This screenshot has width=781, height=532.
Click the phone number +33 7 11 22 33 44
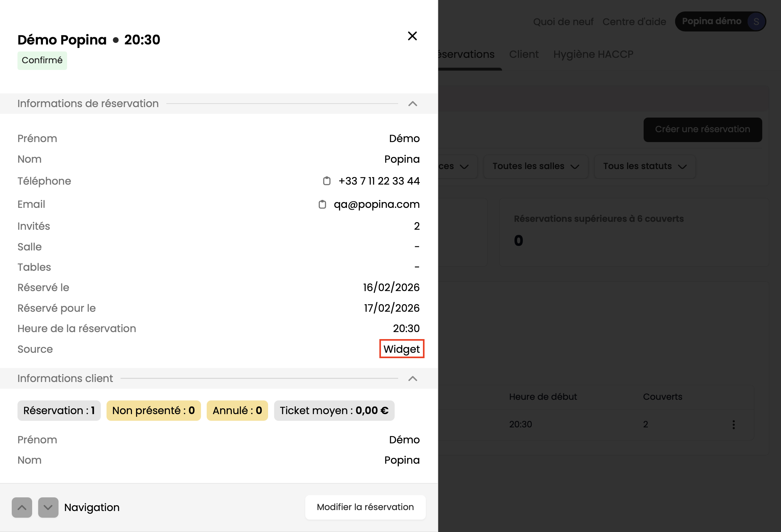click(x=379, y=181)
